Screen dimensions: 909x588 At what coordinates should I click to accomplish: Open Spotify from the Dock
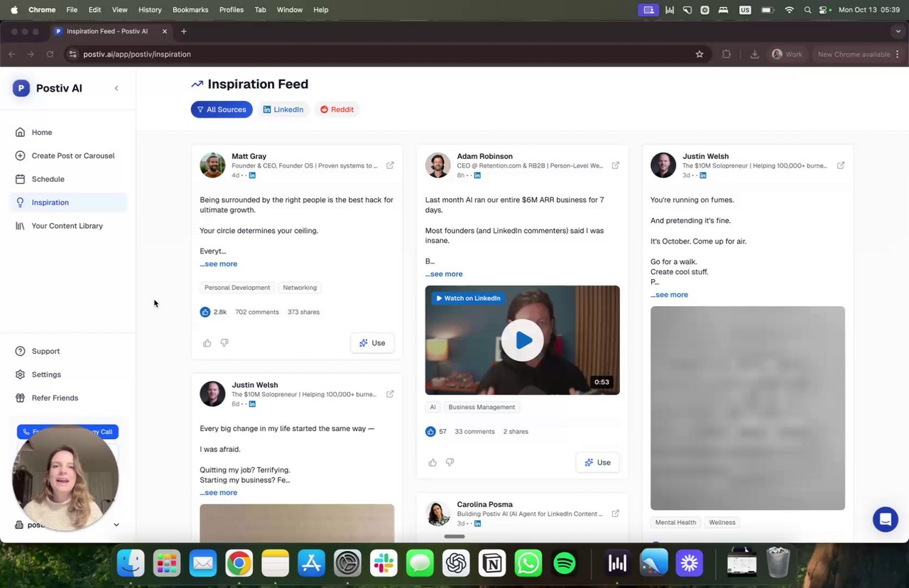click(565, 563)
